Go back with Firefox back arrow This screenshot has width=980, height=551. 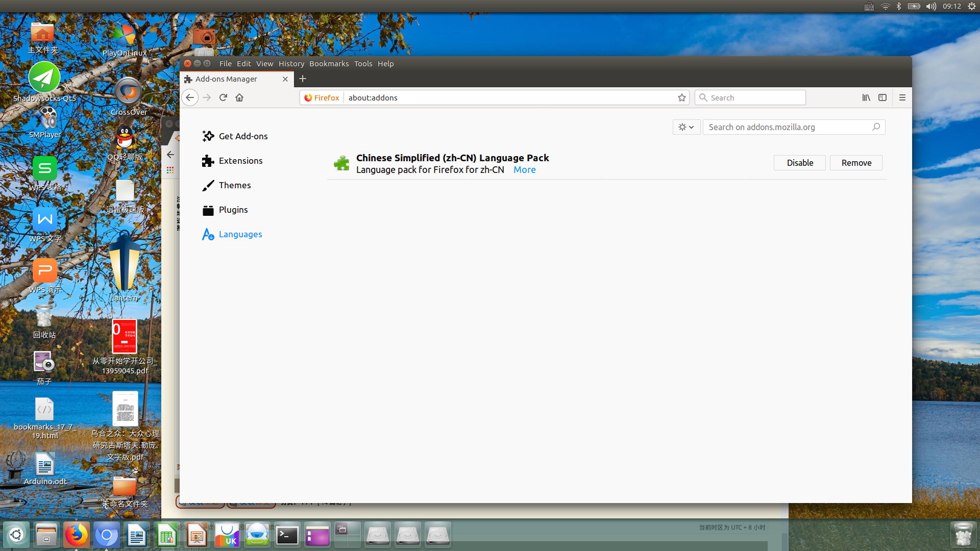tap(190, 97)
